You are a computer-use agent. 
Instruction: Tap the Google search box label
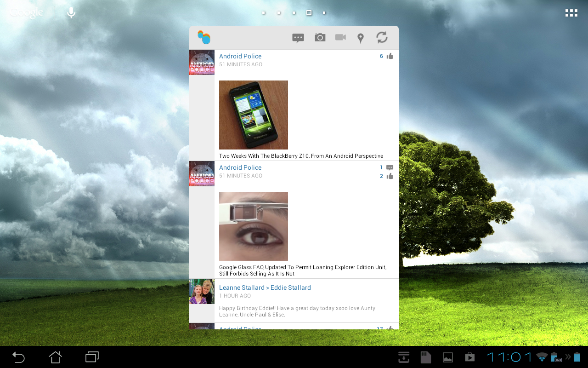[x=27, y=13]
